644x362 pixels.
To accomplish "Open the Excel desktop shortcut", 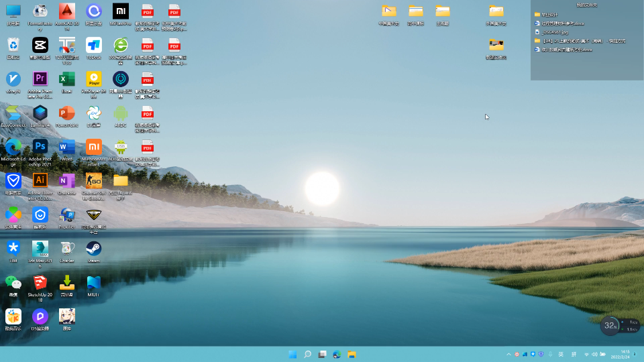I will pyautogui.click(x=67, y=82).
